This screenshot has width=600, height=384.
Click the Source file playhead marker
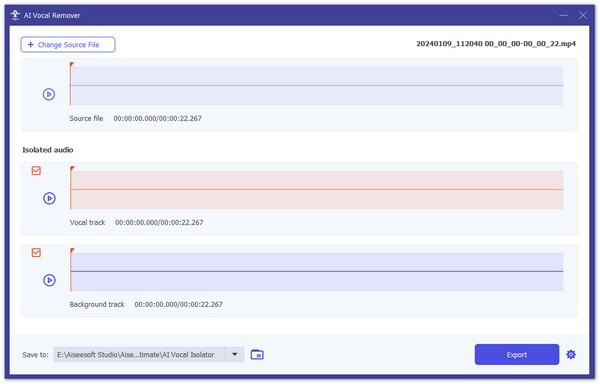tap(72, 65)
